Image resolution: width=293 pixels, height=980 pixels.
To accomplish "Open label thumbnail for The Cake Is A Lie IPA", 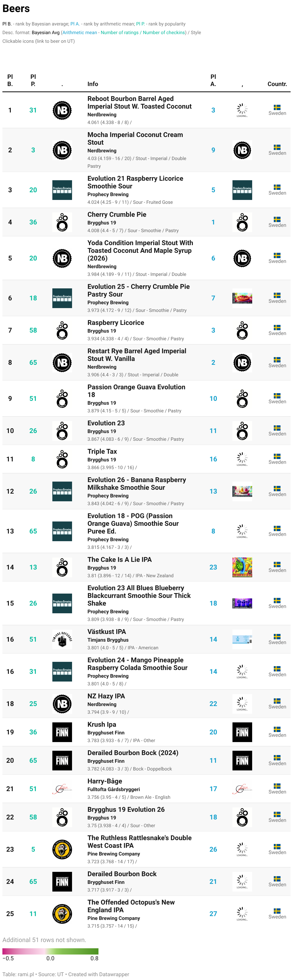I will tap(242, 567).
